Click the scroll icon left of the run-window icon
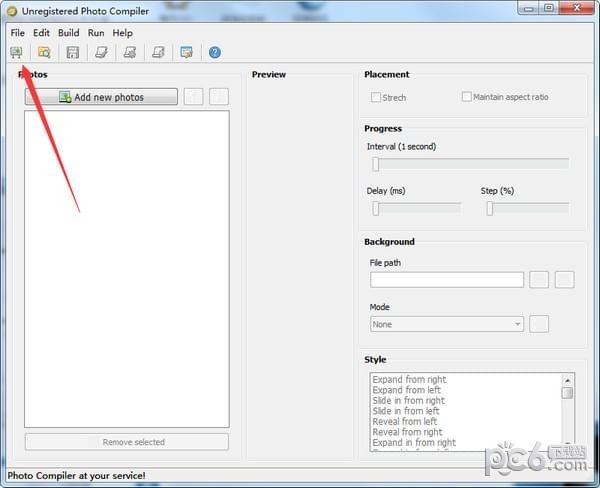The image size is (600, 488). 158,52
